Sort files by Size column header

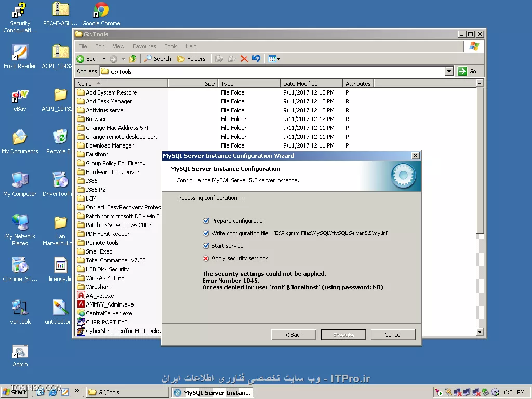193,84
